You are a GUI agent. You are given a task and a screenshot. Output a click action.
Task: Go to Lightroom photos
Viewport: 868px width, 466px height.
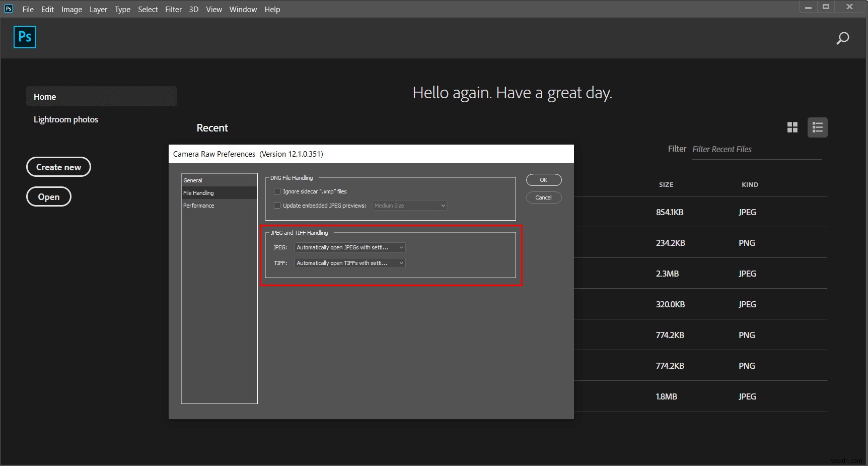coord(65,119)
